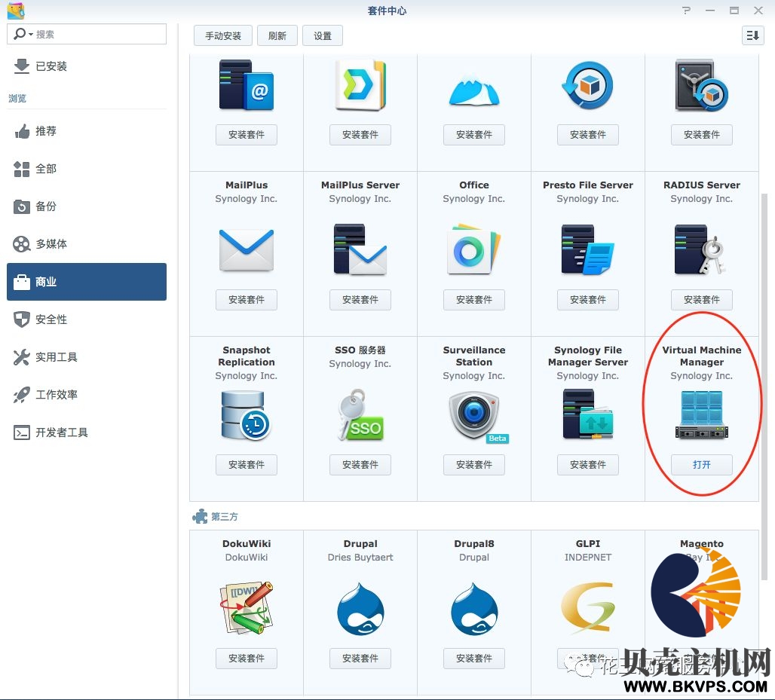Image resolution: width=775 pixels, height=700 pixels.
Task: Click the GLPI package title
Action: point(588,543)
